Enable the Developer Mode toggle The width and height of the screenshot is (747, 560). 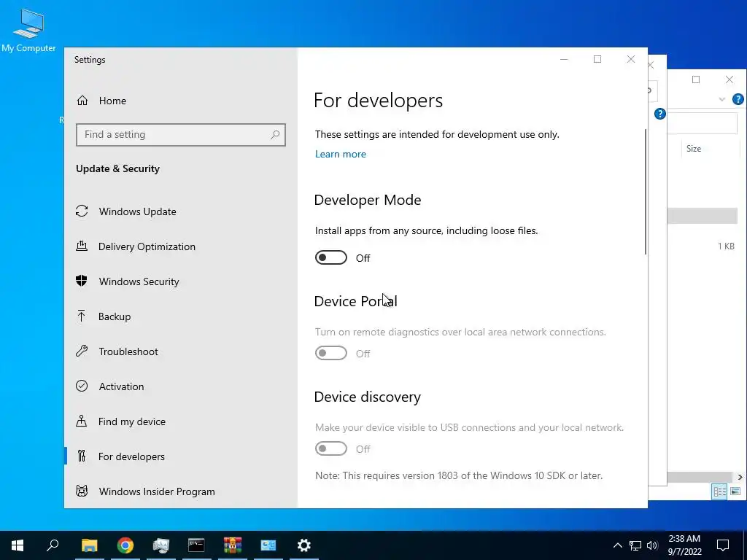tap(331, 257)
